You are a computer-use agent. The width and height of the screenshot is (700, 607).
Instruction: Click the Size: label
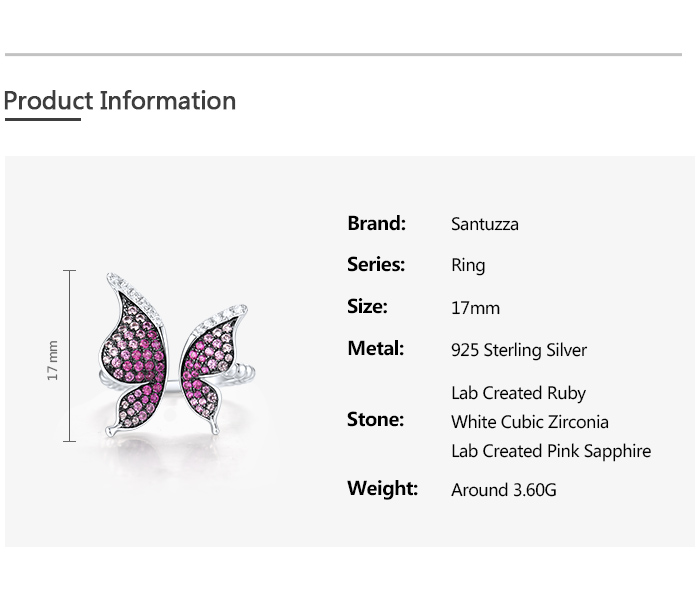[367, 307]
